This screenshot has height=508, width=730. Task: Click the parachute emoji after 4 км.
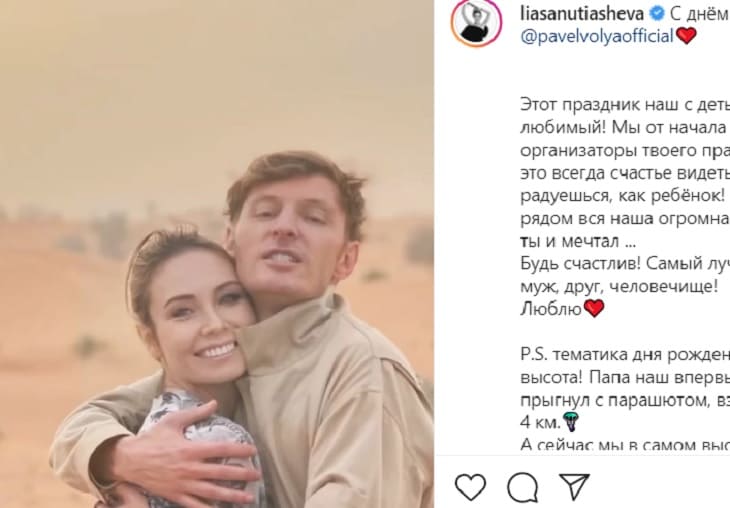tap(570, 422)
